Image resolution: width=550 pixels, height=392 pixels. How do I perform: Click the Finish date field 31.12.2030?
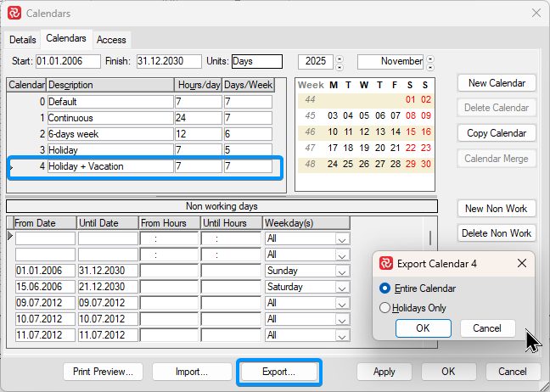coord(169,61)
